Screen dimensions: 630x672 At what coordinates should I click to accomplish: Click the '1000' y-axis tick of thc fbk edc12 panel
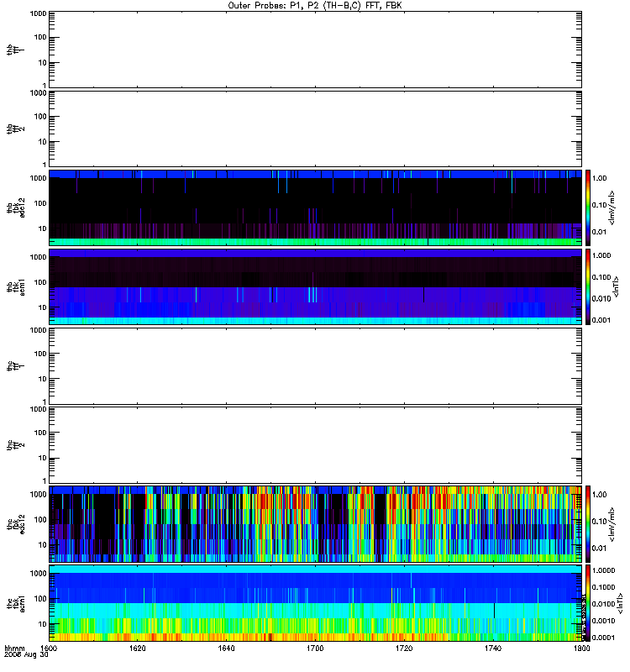click(39, 494)
